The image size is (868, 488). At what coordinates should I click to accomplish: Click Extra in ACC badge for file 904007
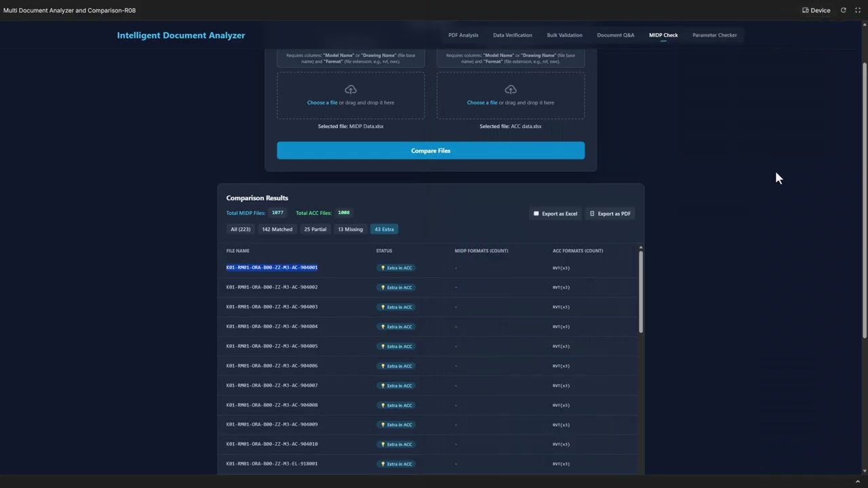pyautogui.click(x=396, y=386)
